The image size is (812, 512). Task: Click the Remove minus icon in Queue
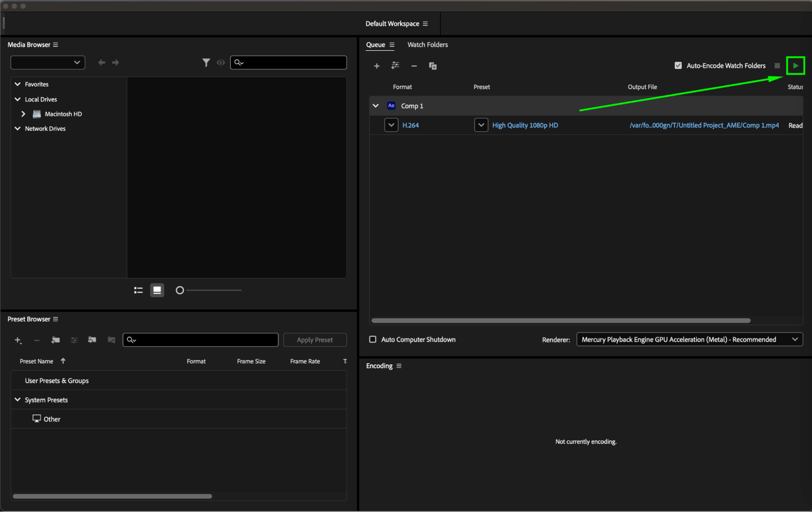click(414, 66)
